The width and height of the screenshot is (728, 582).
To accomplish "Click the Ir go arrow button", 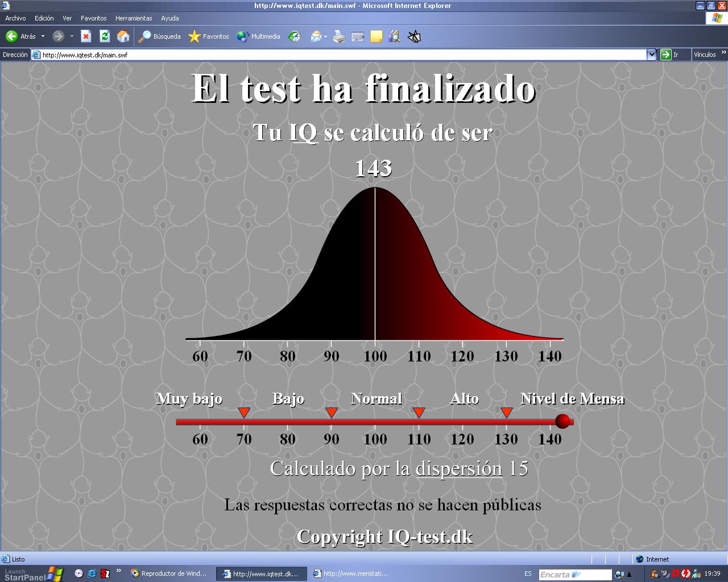I will tap(671, 55).
